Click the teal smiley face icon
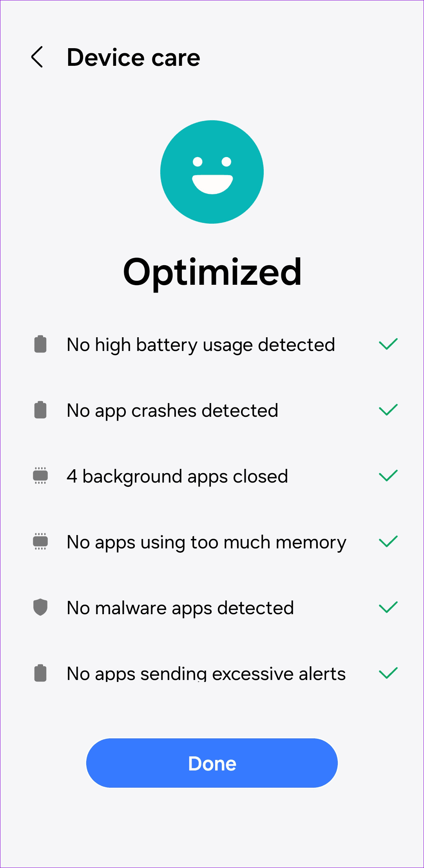424x868 pixels. point(212,172)
